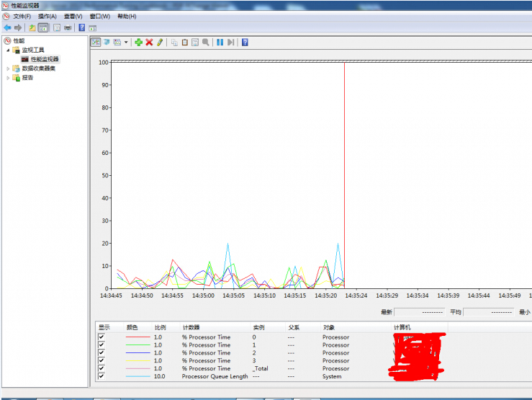Click the Zoom magnifier icon

pos(206,43)
